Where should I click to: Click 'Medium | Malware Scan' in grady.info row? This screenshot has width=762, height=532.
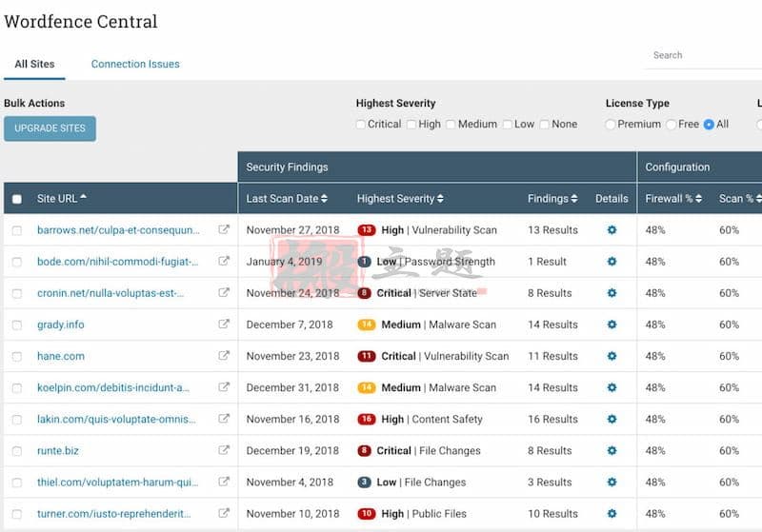[438, 325]
